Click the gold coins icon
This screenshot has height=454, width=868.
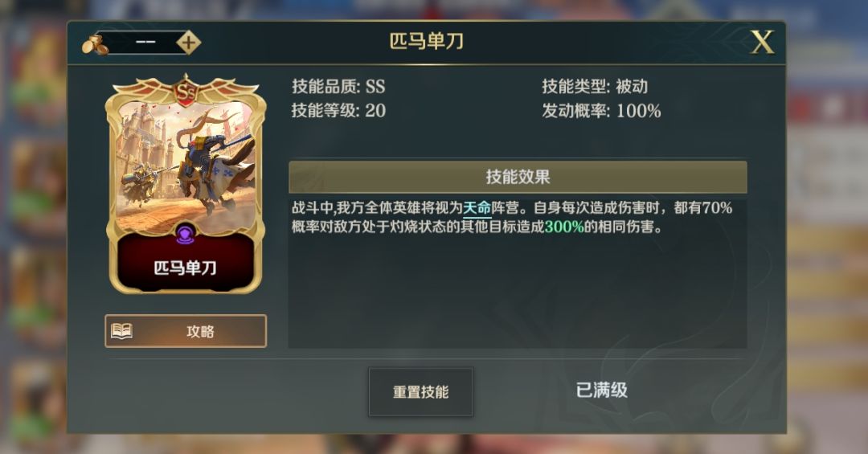click(x=95, y=45)
